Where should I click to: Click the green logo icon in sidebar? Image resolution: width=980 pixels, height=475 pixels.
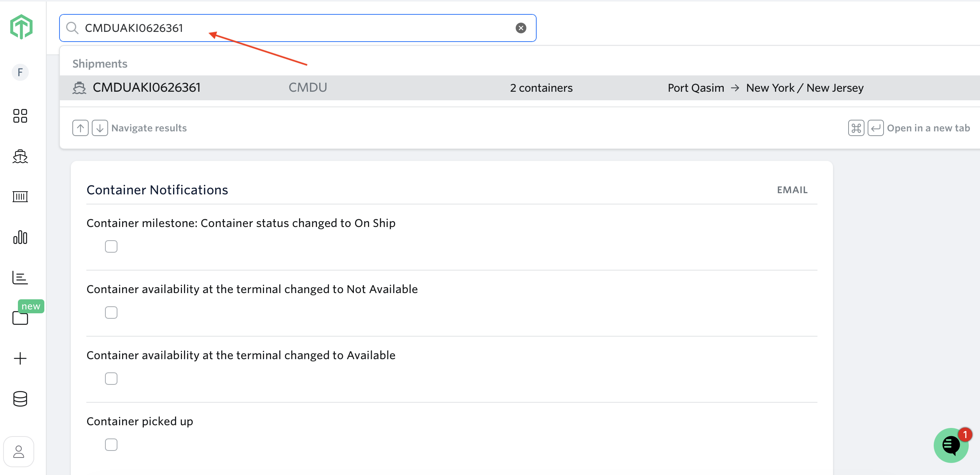pos(21,27)
